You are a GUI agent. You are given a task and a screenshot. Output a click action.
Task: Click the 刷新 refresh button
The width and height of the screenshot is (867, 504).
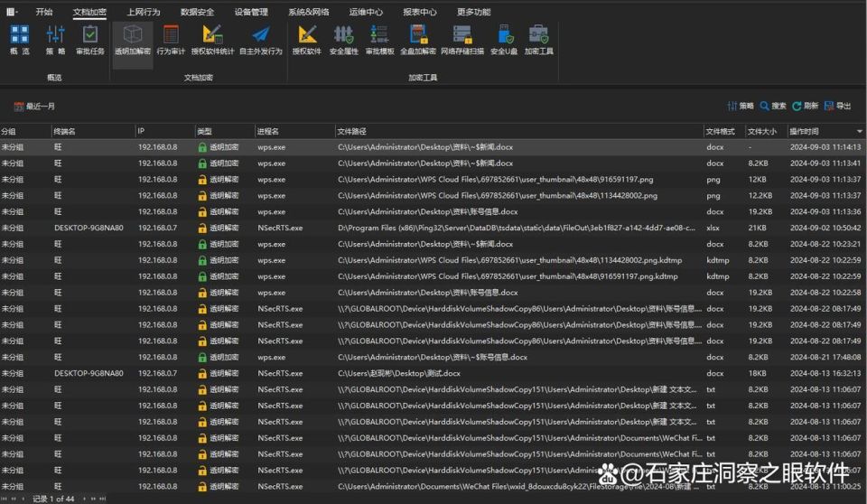pos(805,106)
